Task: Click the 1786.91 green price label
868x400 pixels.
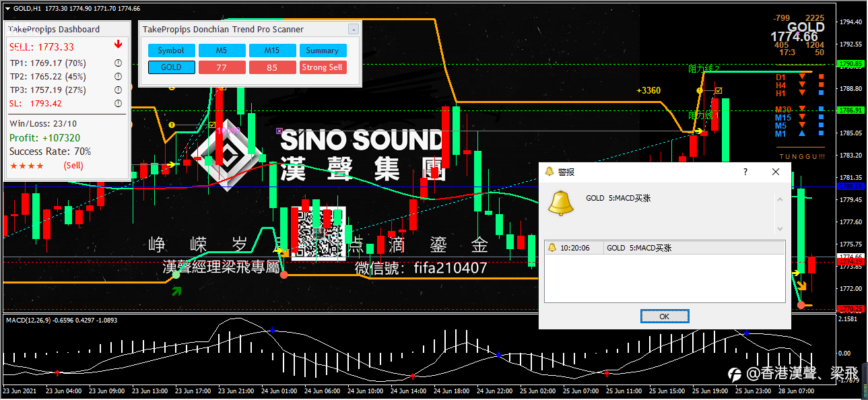Action: pyautogui.click(x=850, y=110)
